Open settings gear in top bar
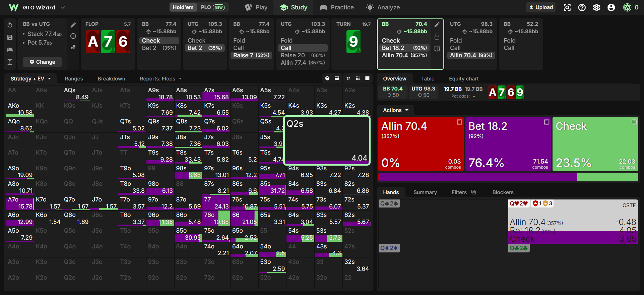This screenshot has width=644, height=295. coord(597,7)
